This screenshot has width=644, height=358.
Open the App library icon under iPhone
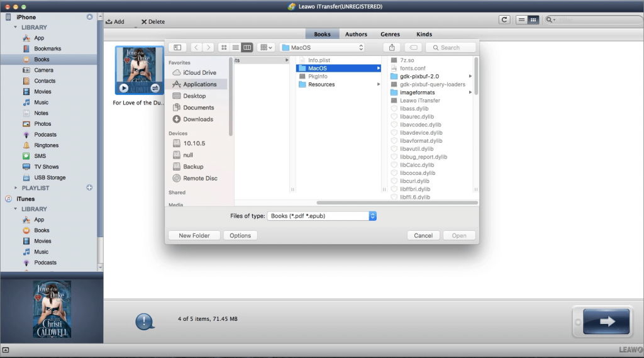26,38
